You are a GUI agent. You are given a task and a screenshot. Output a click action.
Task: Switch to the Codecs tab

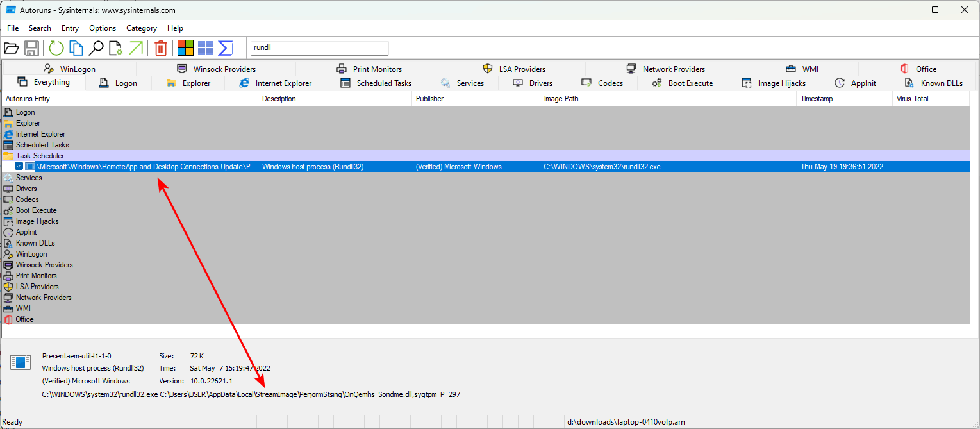click(602, 83)
